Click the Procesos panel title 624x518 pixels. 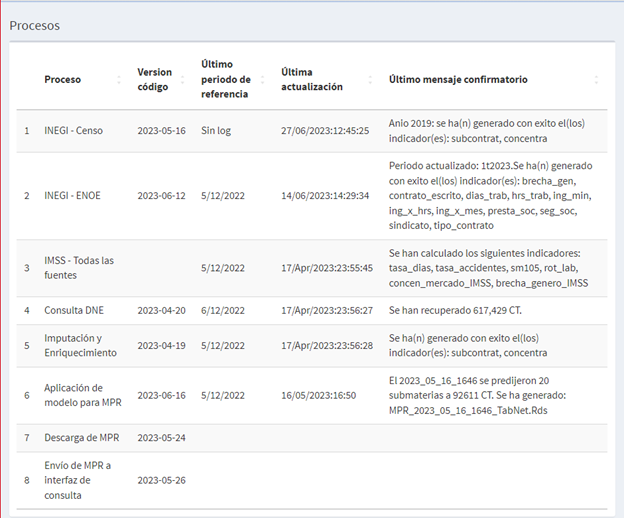point(35,25)
